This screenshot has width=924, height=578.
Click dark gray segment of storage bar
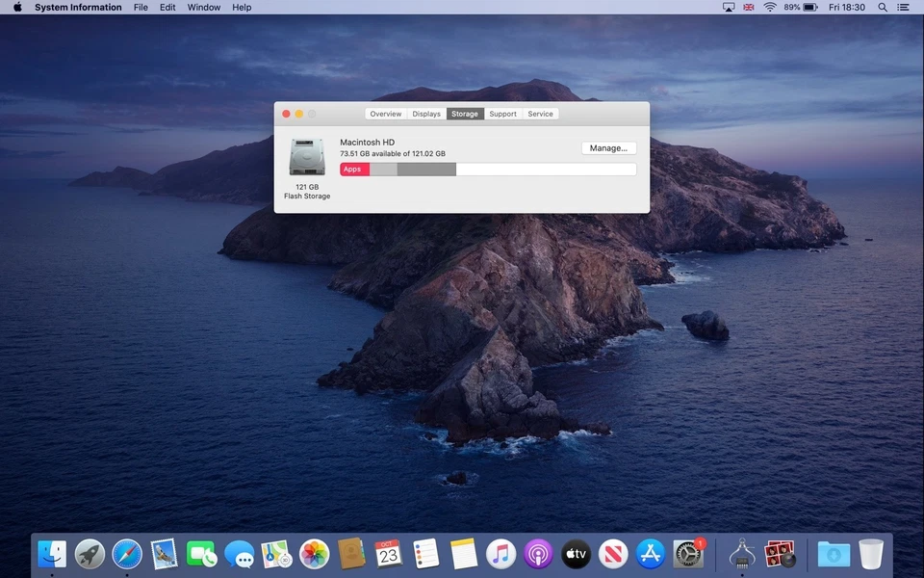click(x=426, y=170)
